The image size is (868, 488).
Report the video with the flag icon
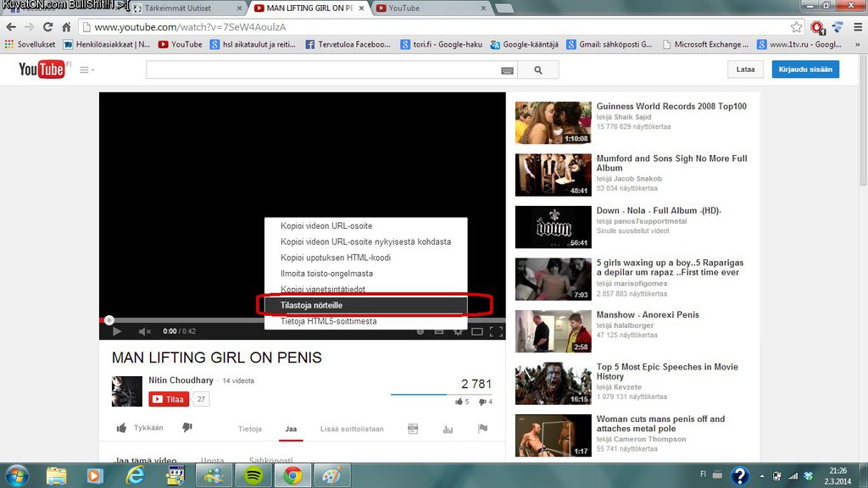(482, 429)
